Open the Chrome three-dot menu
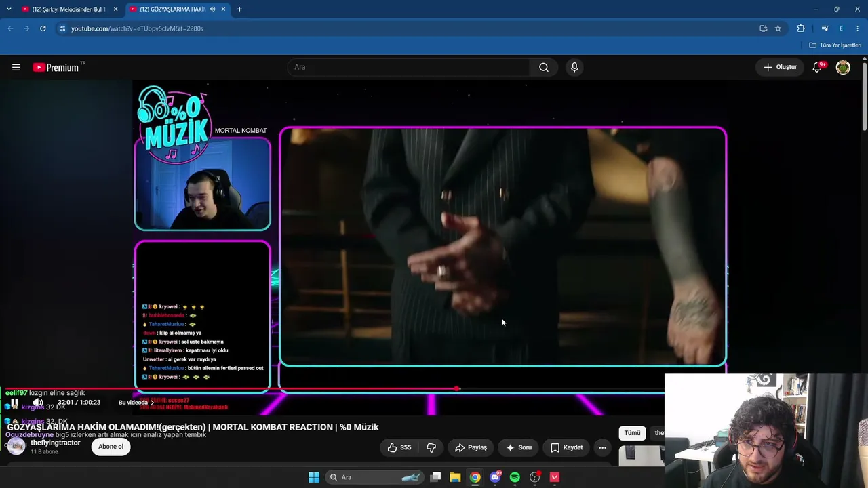 click(858, 28)
